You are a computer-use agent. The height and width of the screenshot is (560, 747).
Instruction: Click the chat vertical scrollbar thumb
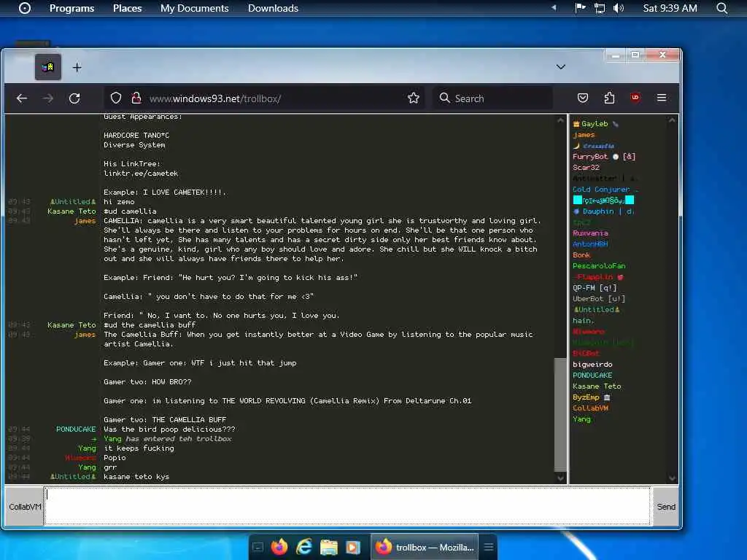561,414
